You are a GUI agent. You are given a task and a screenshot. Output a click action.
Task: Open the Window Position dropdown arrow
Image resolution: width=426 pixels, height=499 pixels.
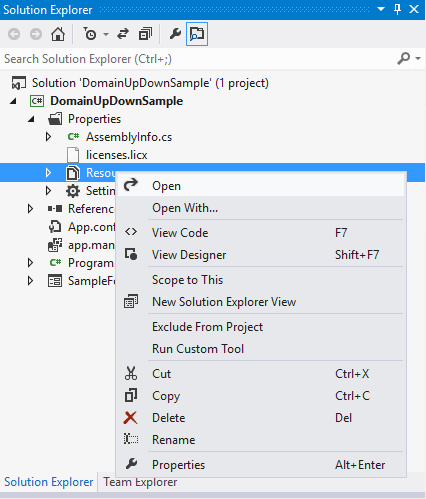click(x=381, y=9)
